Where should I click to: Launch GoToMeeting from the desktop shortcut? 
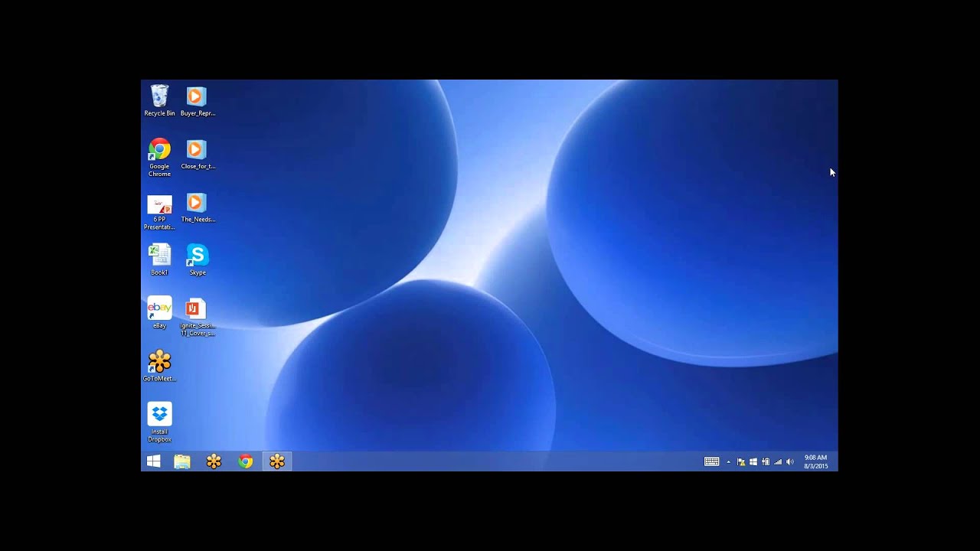159,366
